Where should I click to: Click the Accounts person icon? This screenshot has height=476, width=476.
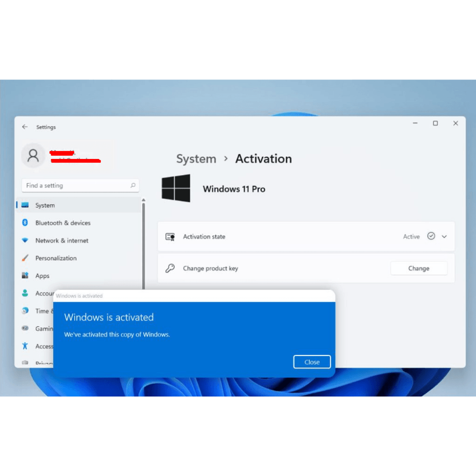tap(25, 293)
